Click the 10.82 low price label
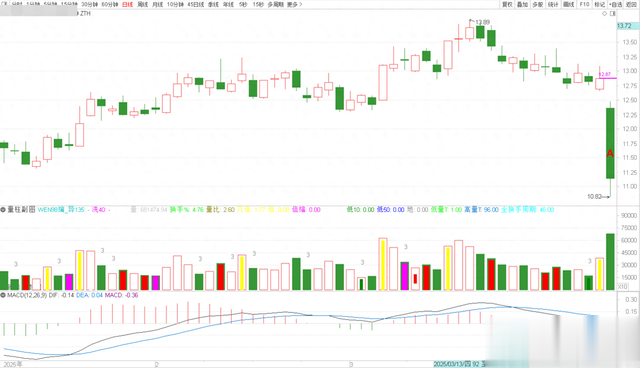Image resolution: width=640 pixels, height=368 pixels. (594, 197)
